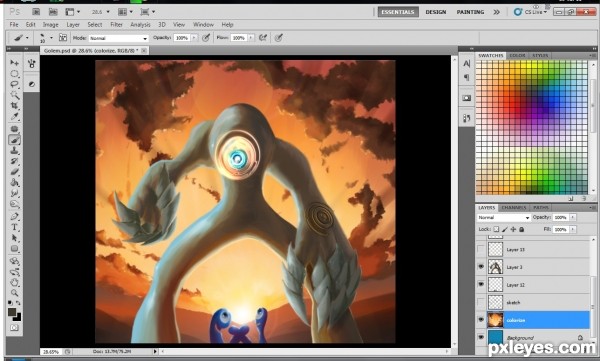The height and width of the screenshot is (361, 600).
Task: Hide the Background layer
Action: tap(481, 337)
